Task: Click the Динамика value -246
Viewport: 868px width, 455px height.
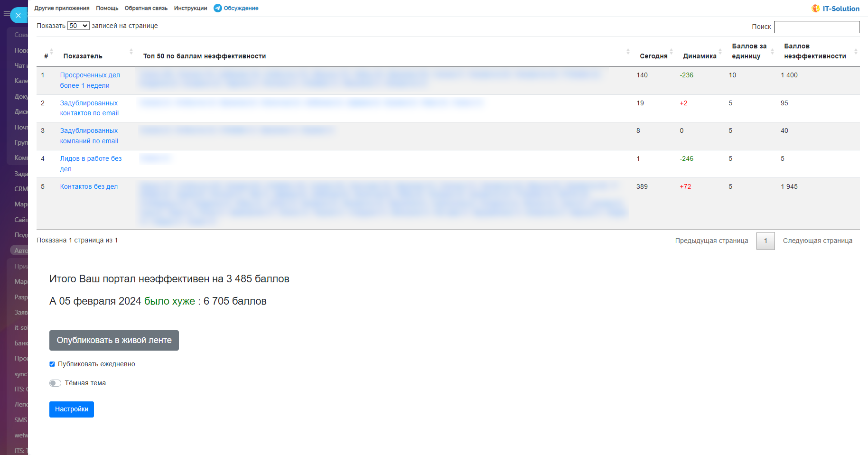Action: (687, 158)
